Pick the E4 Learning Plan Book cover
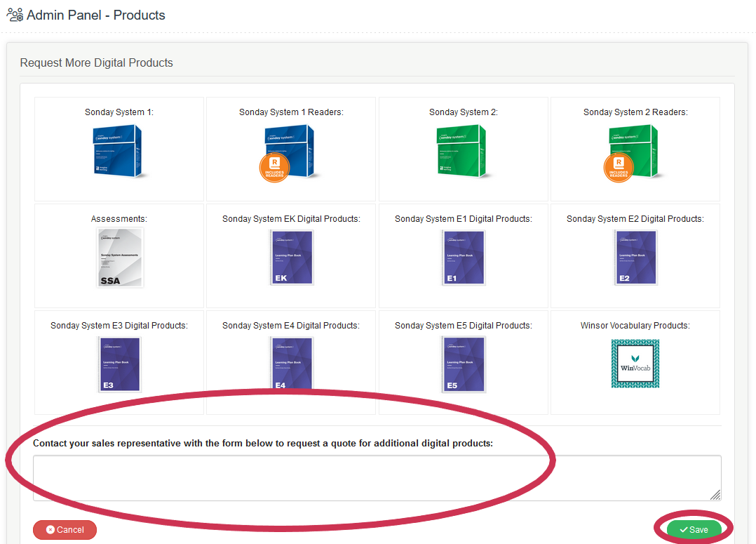The height and width of the screenshot is (544, 756). (x=291, y=364)
